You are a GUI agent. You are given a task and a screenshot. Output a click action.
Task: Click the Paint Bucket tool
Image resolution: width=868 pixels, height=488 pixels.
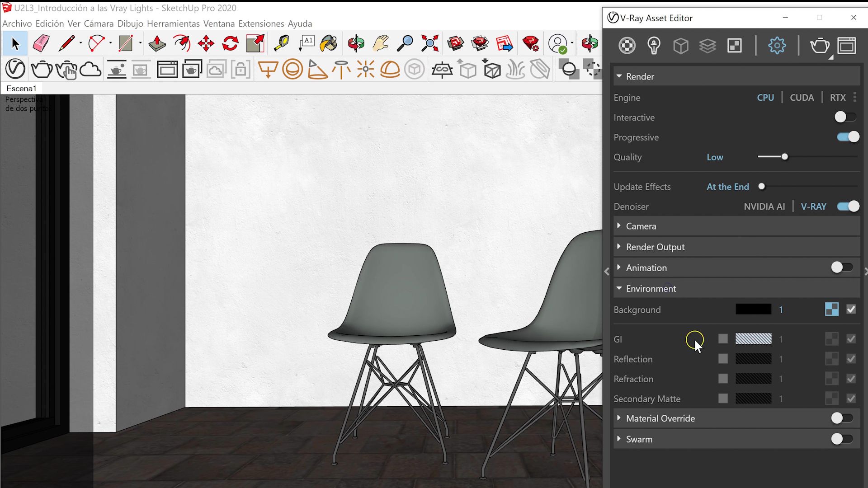[329, 44]
